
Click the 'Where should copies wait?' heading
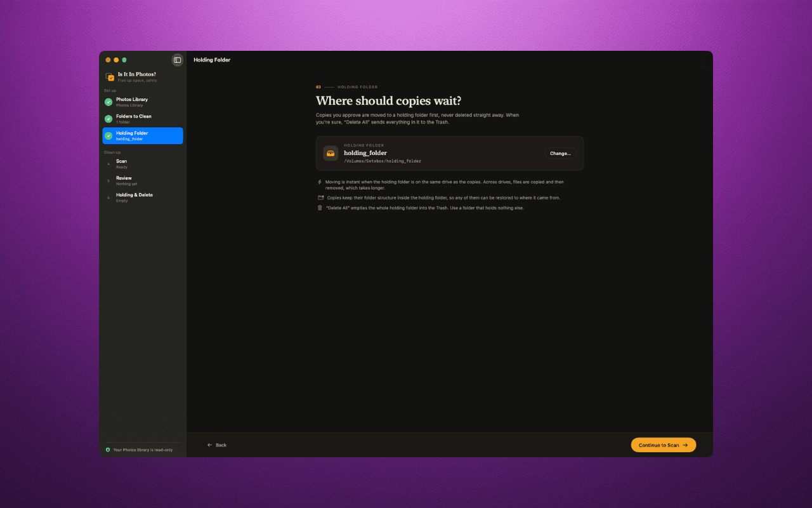pyautogui.click(x=389, y=101)
